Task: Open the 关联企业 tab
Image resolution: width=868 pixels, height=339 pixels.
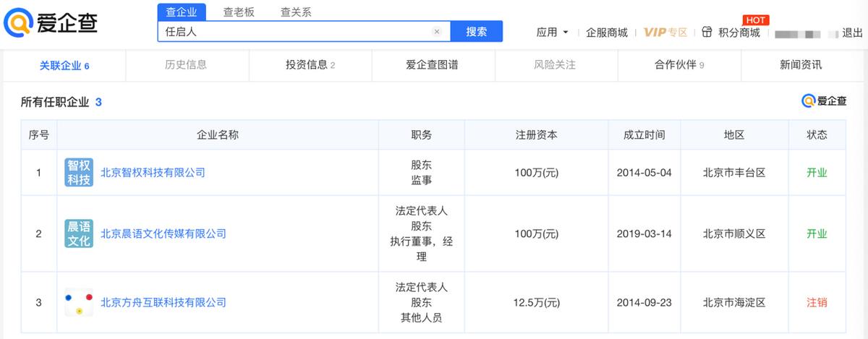Action: click(64, 66)
